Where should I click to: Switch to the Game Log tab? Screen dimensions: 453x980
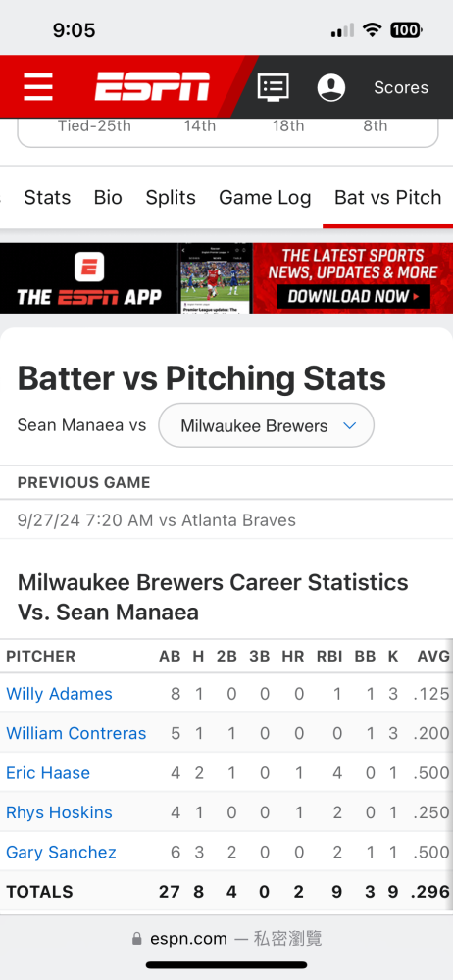tap(265, 198)
